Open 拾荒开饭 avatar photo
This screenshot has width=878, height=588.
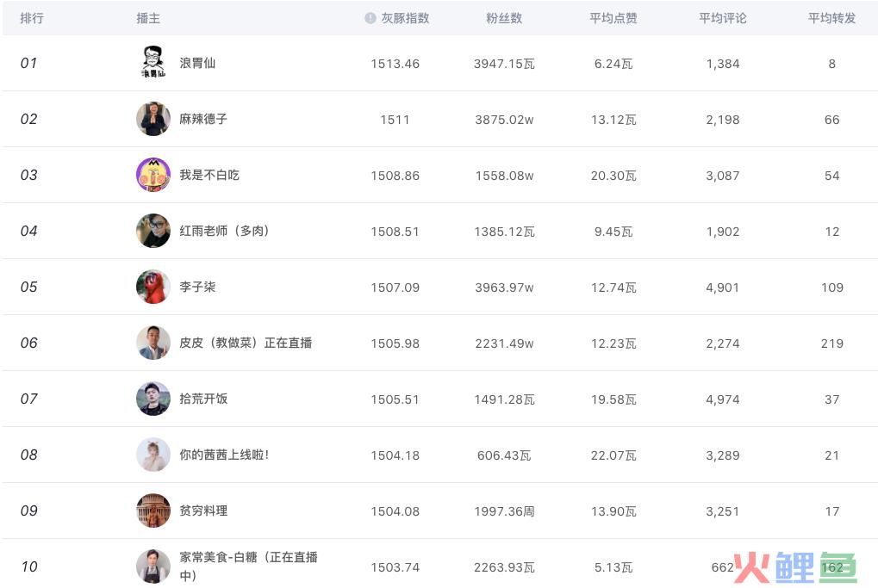coord(153,399)
